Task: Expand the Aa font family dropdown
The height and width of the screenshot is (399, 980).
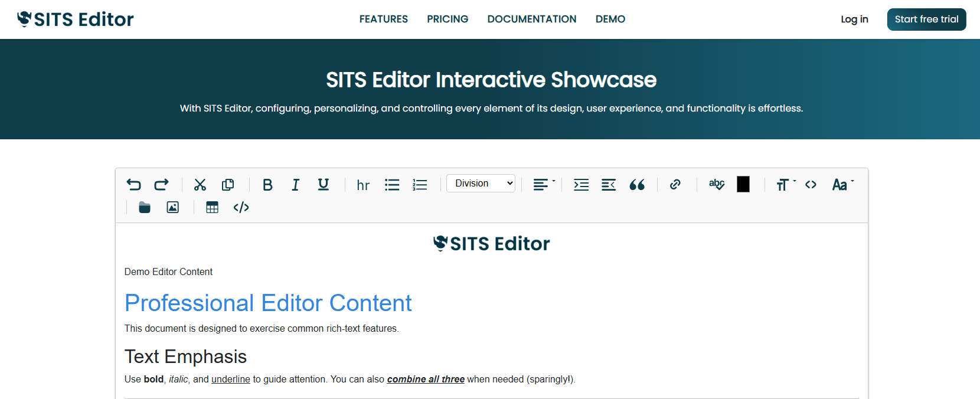Action: [x=842, y=185]
